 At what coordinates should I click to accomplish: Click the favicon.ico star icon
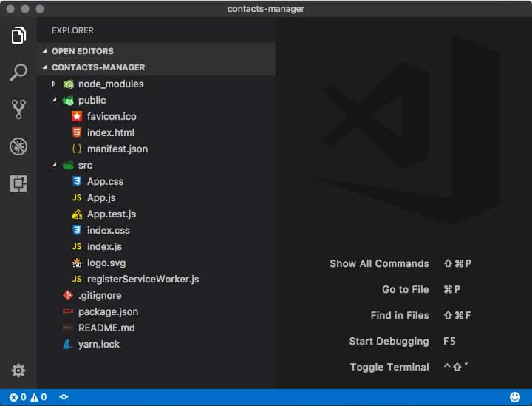tap(77, 116)
